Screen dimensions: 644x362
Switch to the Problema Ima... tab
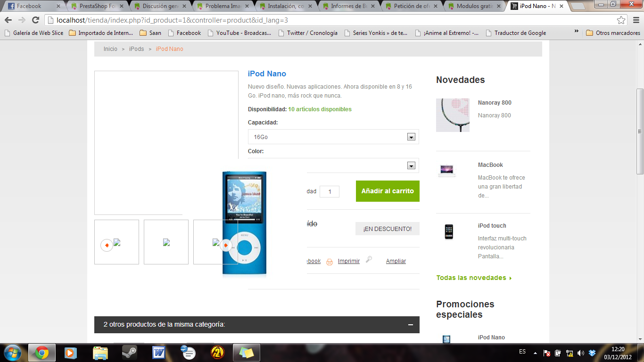(223, 6)
